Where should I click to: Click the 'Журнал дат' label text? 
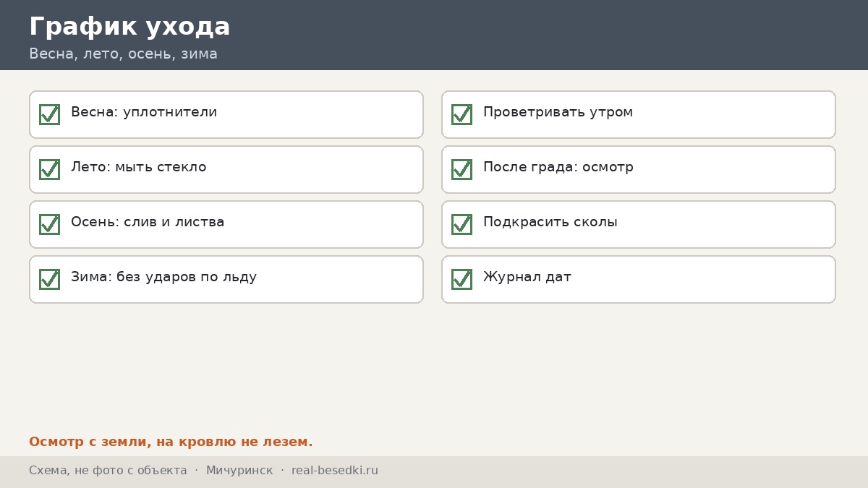527,277
